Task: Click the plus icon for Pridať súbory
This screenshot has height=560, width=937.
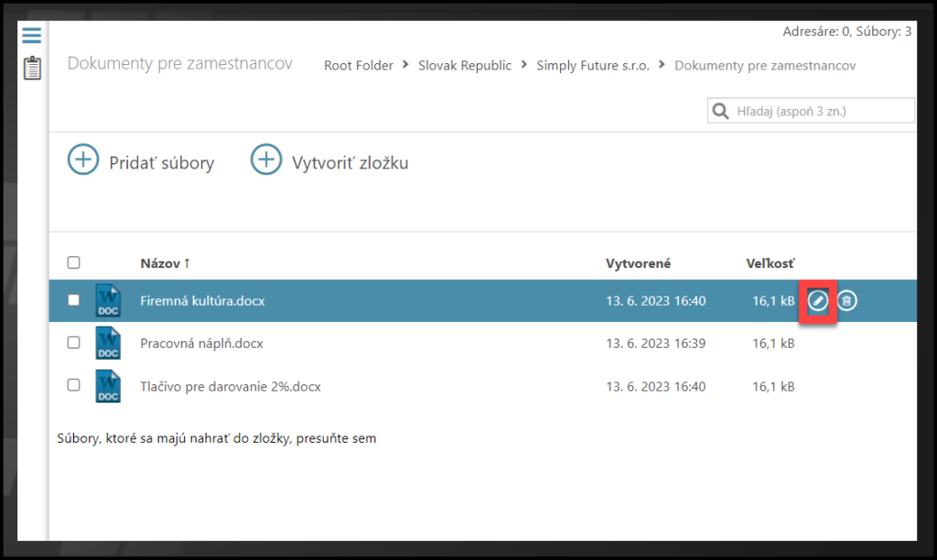Action: [83, 160]
